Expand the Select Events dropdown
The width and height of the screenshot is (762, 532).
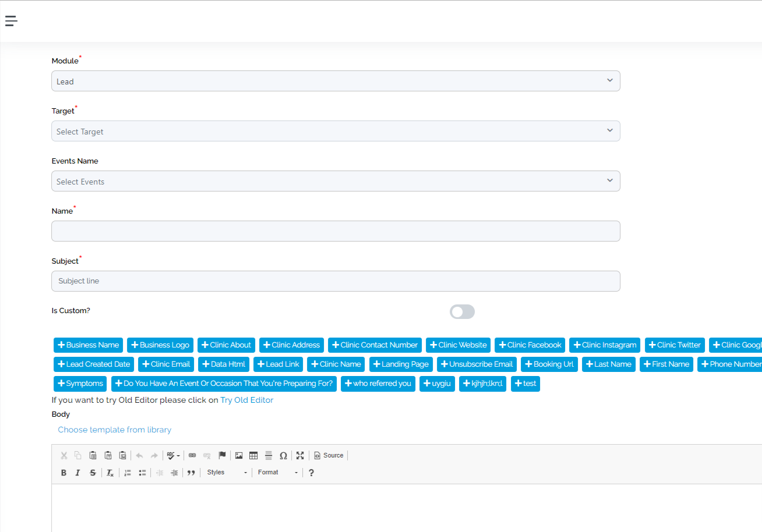click(x=336, y=181)
